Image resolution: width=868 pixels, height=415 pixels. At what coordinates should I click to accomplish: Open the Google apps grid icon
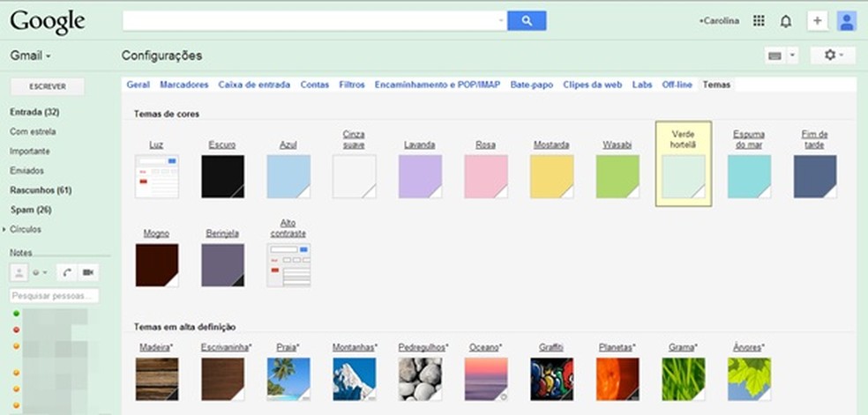point(759,21)
